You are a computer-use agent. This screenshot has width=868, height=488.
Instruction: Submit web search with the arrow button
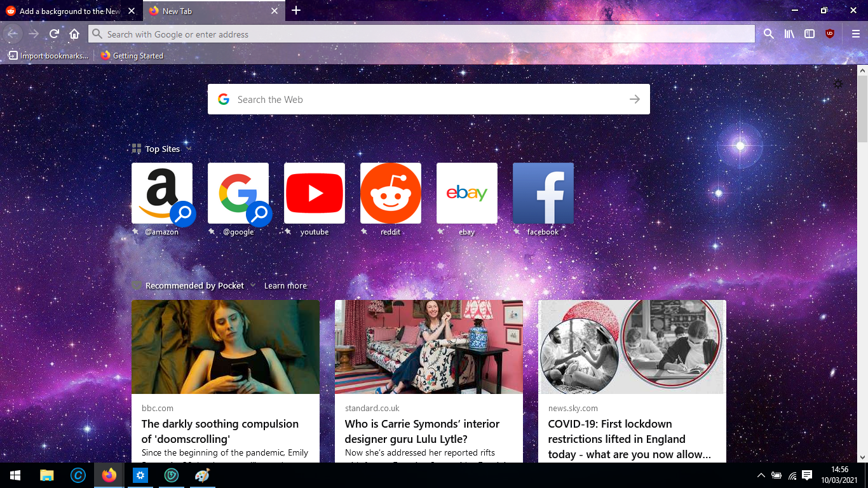point(635,99)
